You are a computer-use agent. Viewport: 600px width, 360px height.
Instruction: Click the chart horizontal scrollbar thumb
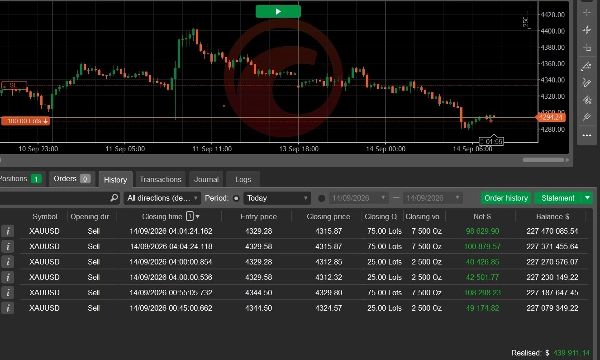coord(543,160)
